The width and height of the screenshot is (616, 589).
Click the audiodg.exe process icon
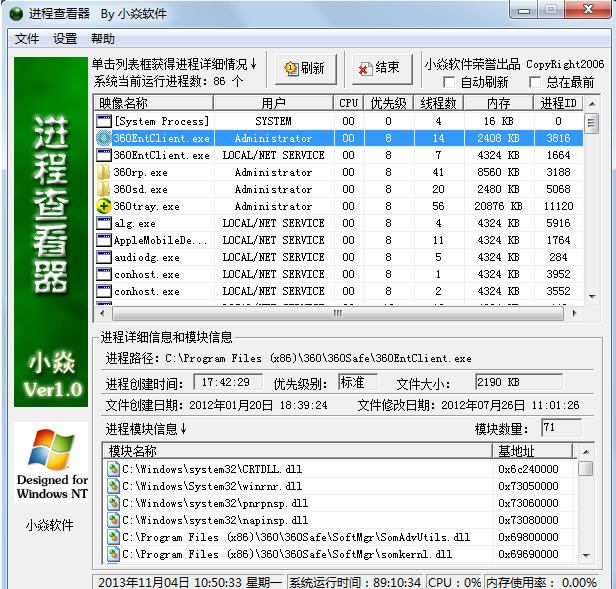pos(104,257)
